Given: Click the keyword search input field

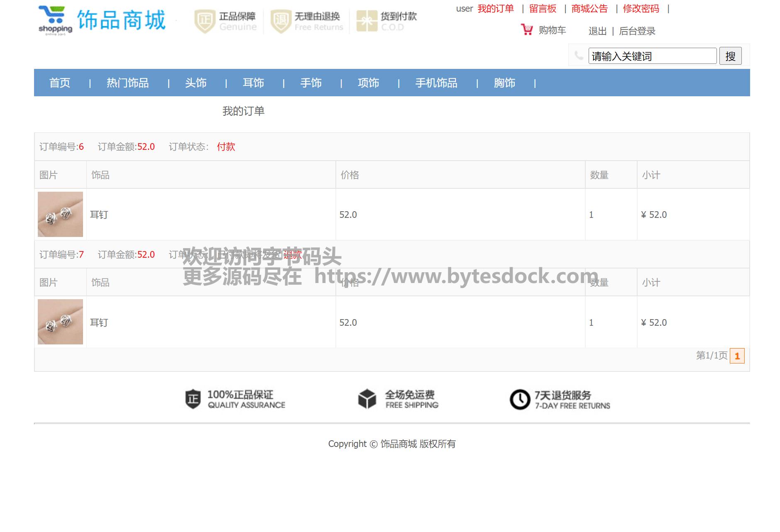Looking at the screenshot, I should click(652, 56).
